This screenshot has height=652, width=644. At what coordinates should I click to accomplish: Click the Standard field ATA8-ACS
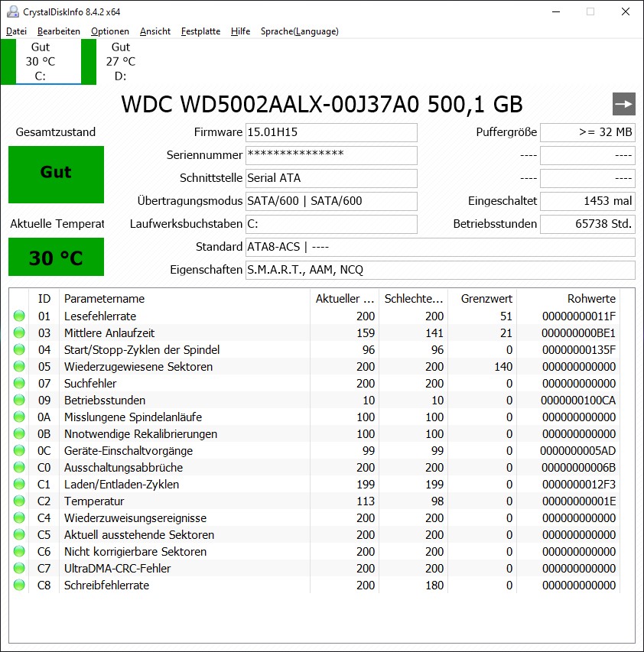pyautogui.click(x=440, y=247)
